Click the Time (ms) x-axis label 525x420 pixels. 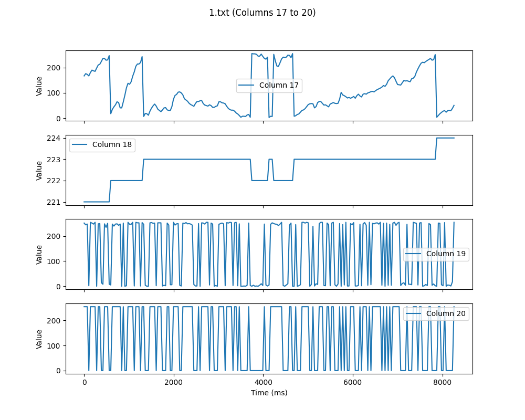269,393
